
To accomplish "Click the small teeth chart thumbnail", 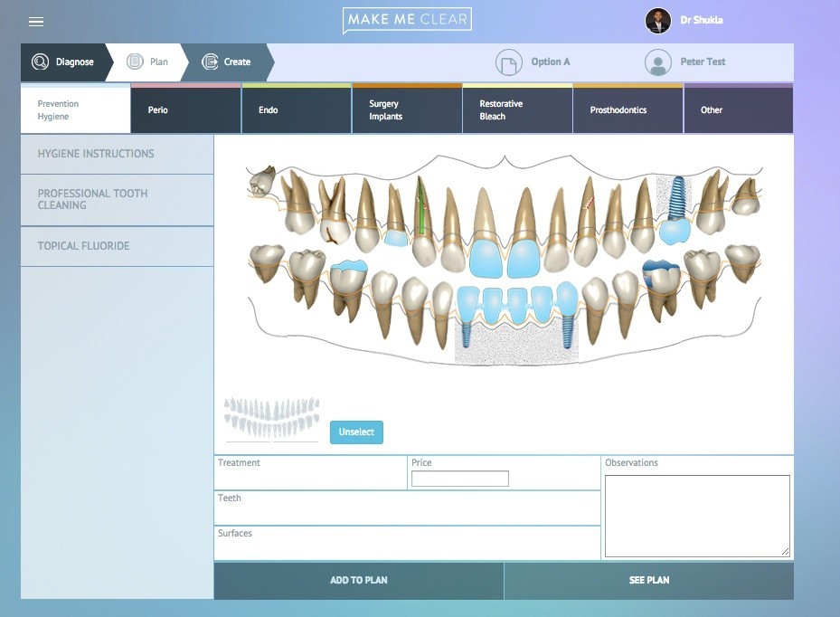I will tap(271, 418).
